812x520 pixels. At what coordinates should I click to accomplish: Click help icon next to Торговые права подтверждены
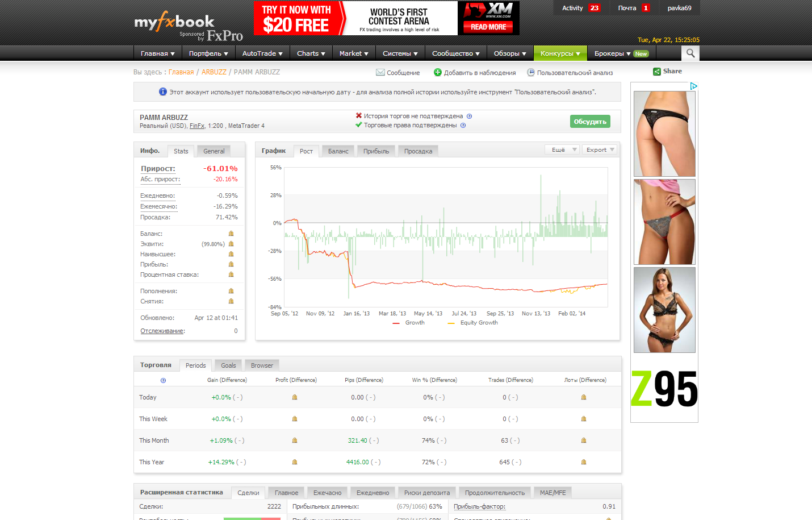pyautogui.click(x=463, y=125)
